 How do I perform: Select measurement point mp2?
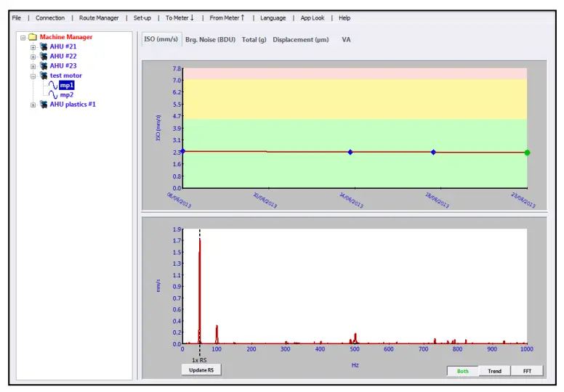tap(67, 95)
